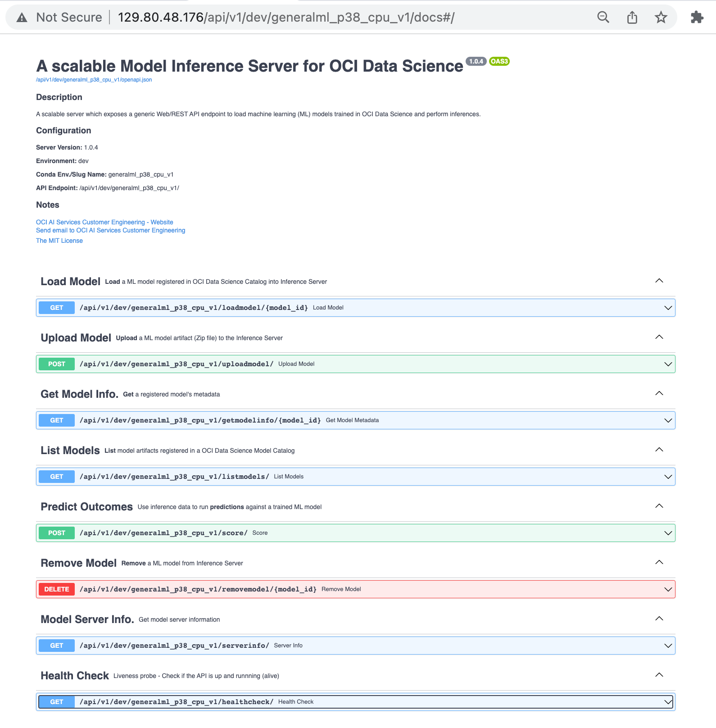Collapse the Remove Model section

(659, 563)
